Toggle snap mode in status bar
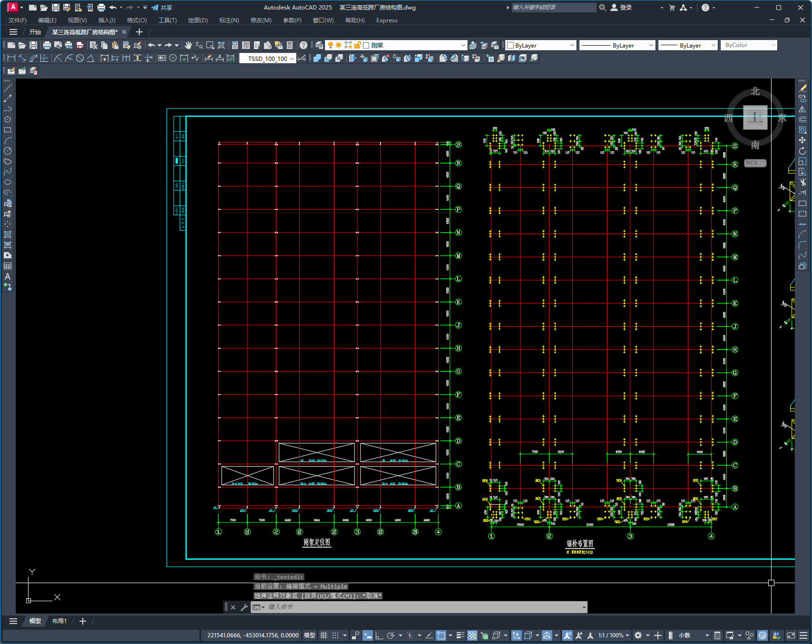Viewport: 812px width, 644px height. click(335, 635)
